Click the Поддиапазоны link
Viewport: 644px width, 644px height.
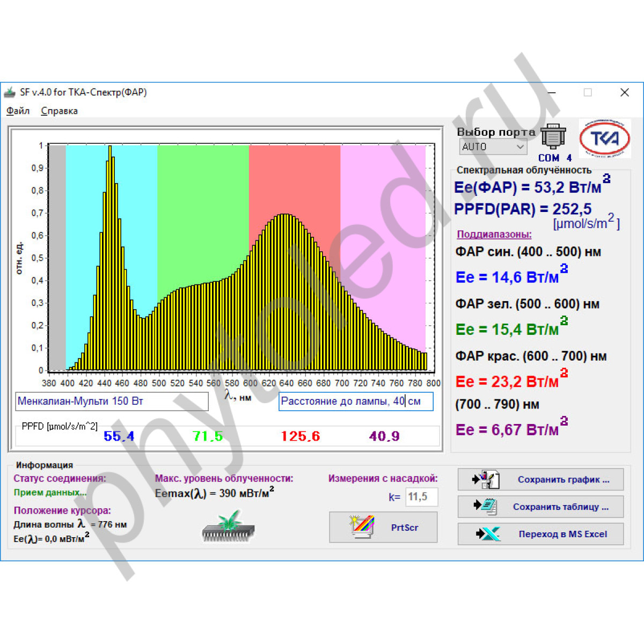494,235
